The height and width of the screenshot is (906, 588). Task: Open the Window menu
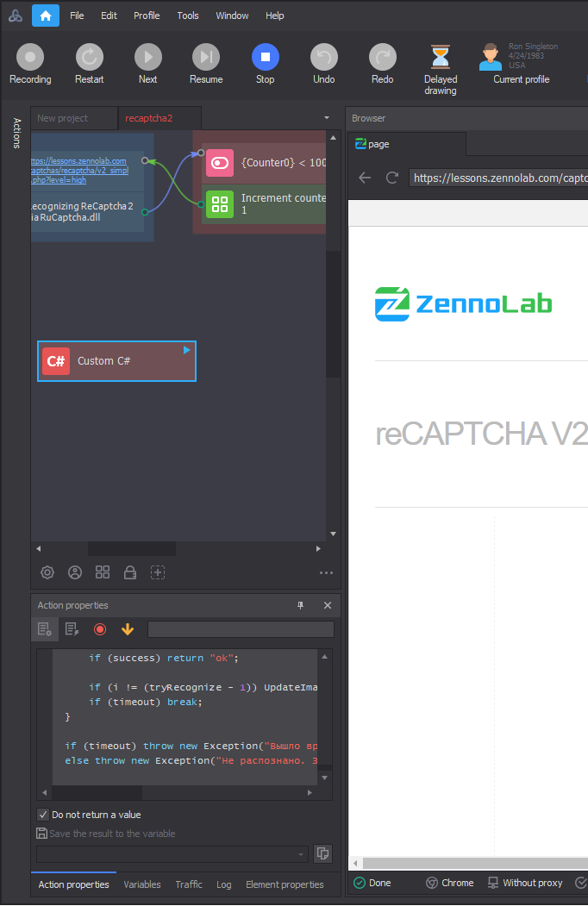click(x=232, y=16)
